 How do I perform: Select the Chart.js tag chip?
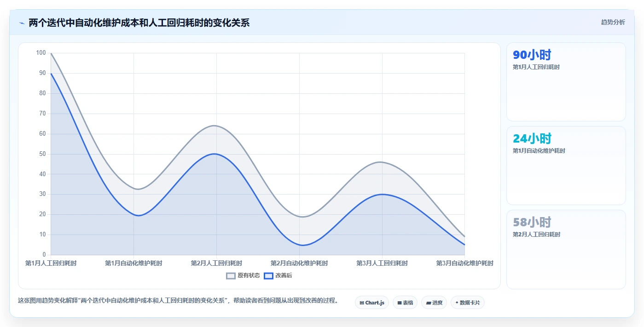point(372,303)
